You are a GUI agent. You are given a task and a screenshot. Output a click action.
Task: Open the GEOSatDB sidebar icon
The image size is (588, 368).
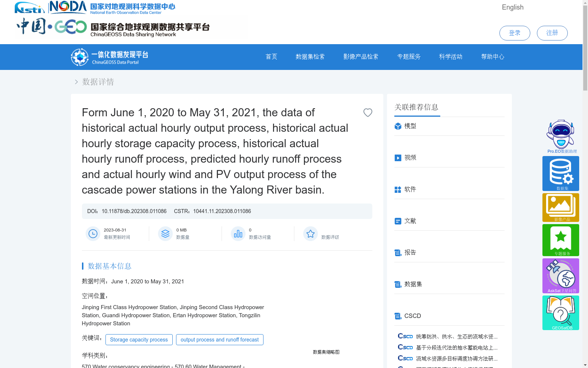pyautogui.click(x=561, y=313)
